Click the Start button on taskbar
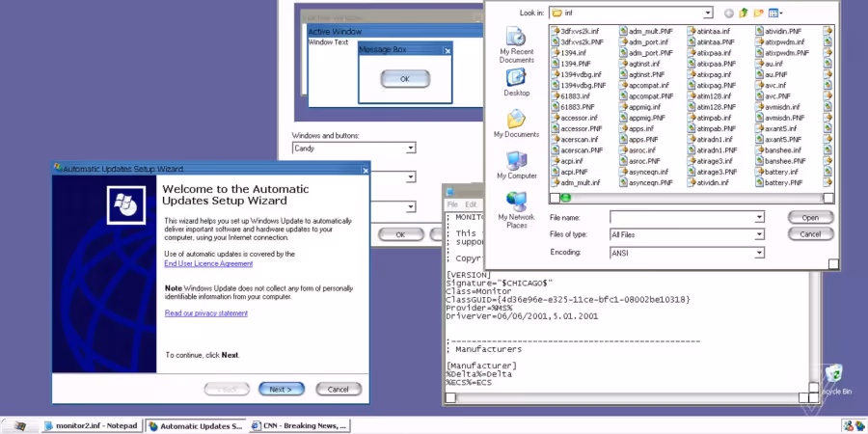868x434 pixels. [x=19, y=425]
